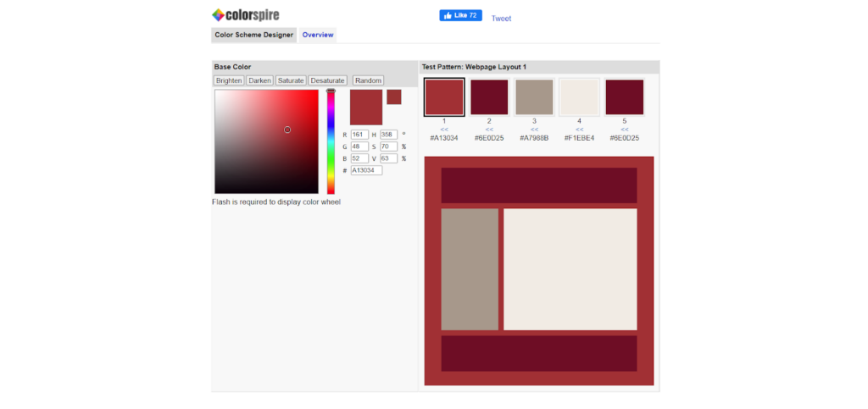Click the R value input field
Image resolution: width=868 pixels, height=409 pixels.
(x=359, y=135)
